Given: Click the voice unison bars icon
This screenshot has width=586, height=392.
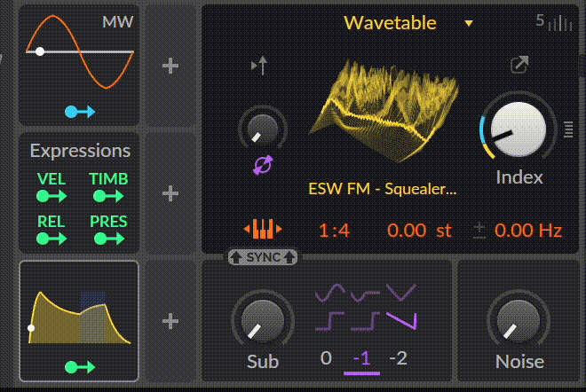Looking at the screenshot, I should 560,23.
